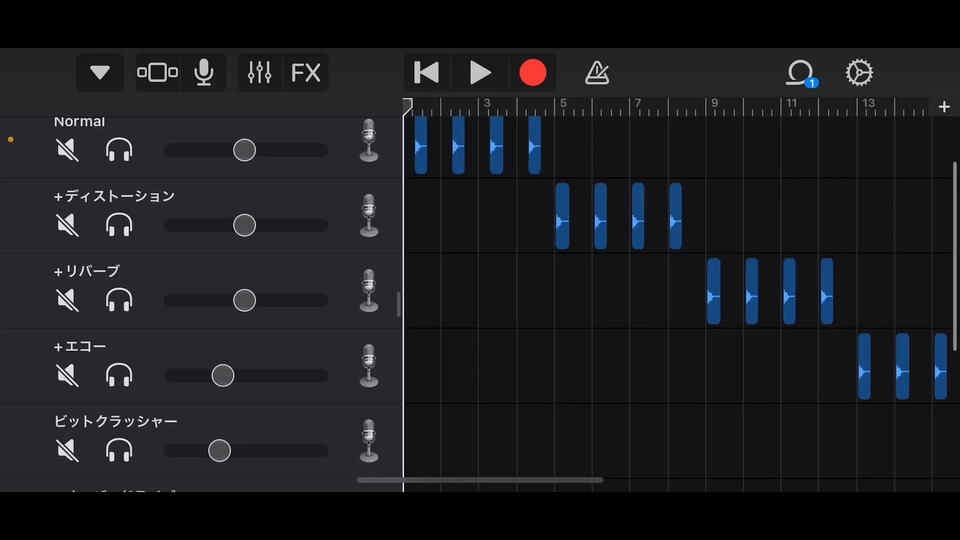Solo the +リバーブ track

(x=119, y=301)
